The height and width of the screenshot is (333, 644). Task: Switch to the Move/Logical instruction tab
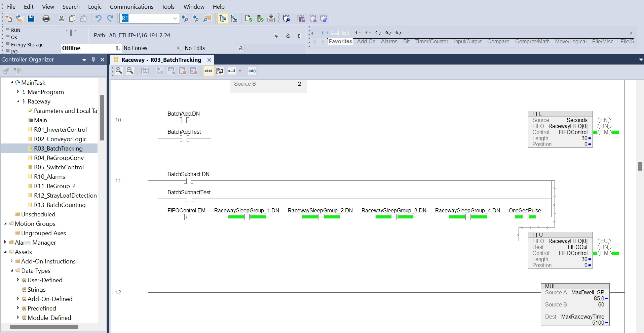pos(571,41)
